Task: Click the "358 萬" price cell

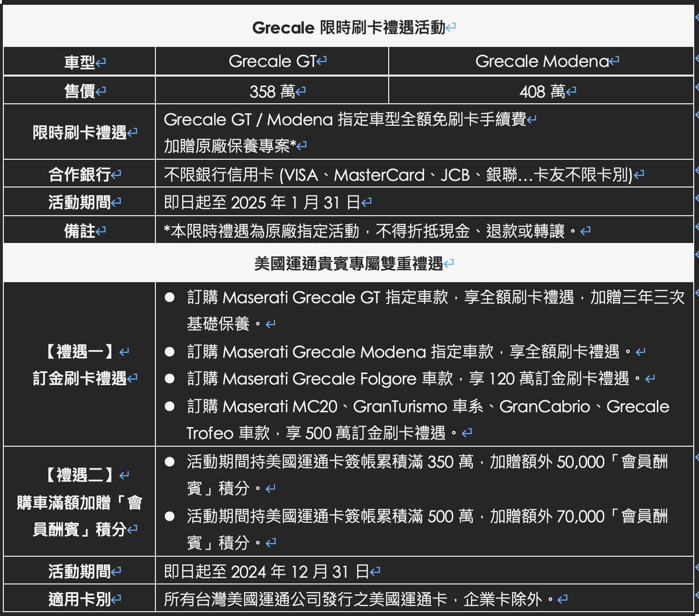Action: click(272, 91)
